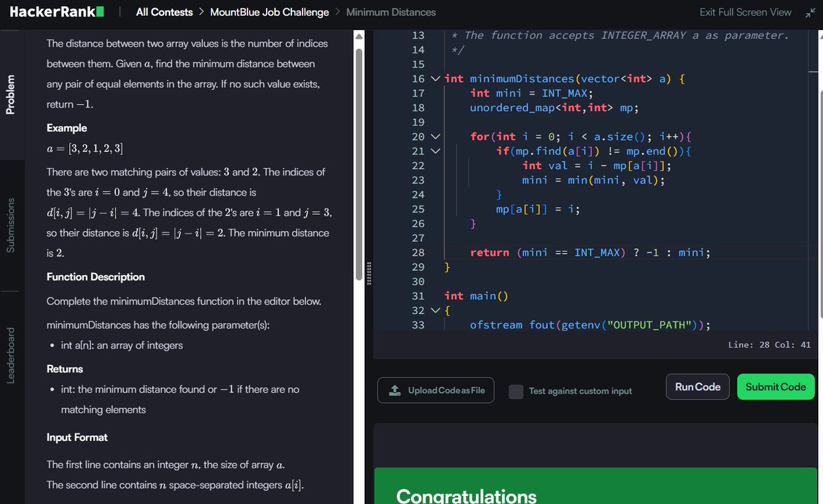823x504 pixels.
Task: Collapse code fold at line 16
Action: click(436, 79)
